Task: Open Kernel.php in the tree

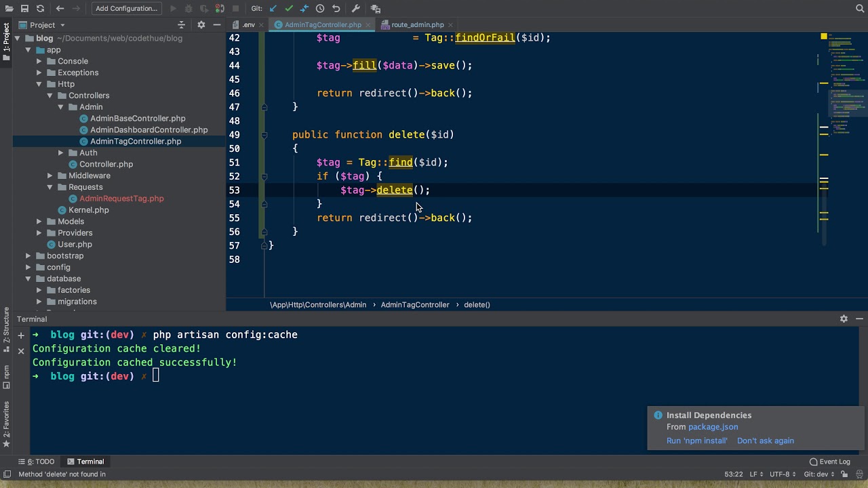Action: click(x=83, y=210)
